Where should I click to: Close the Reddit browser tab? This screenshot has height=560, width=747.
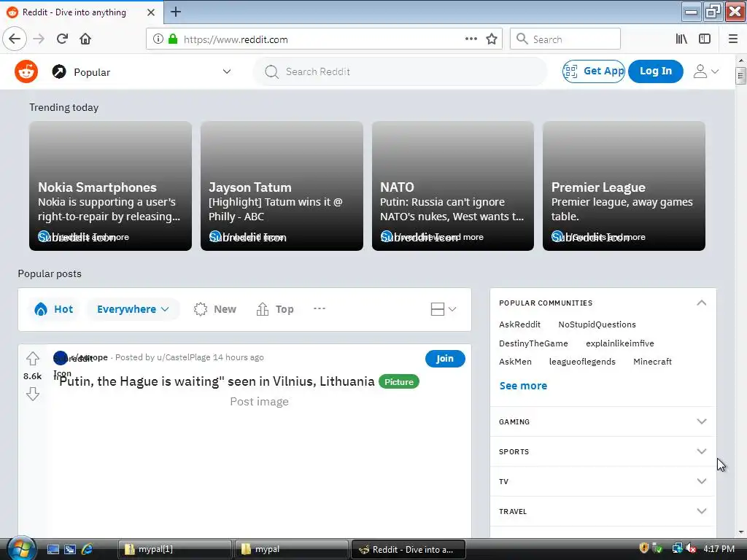click(x=151, y=12)
